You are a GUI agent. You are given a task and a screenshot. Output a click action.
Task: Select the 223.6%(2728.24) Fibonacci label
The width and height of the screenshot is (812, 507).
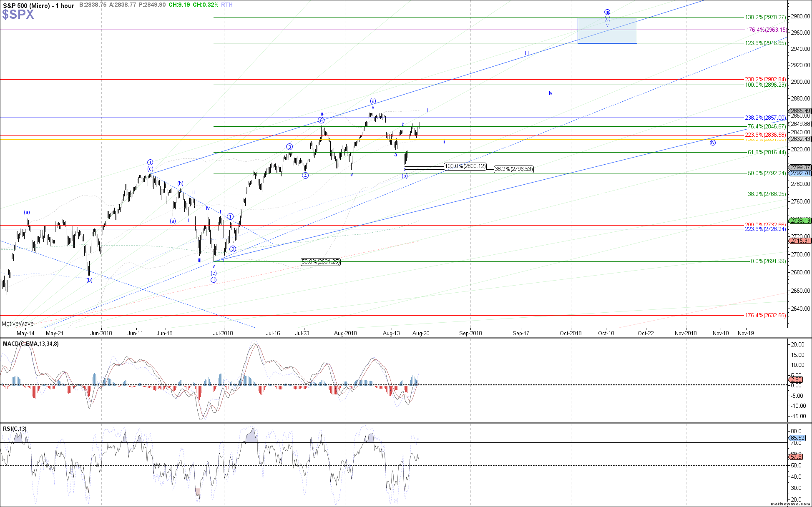pyautogui.click(x=765, y=229)
